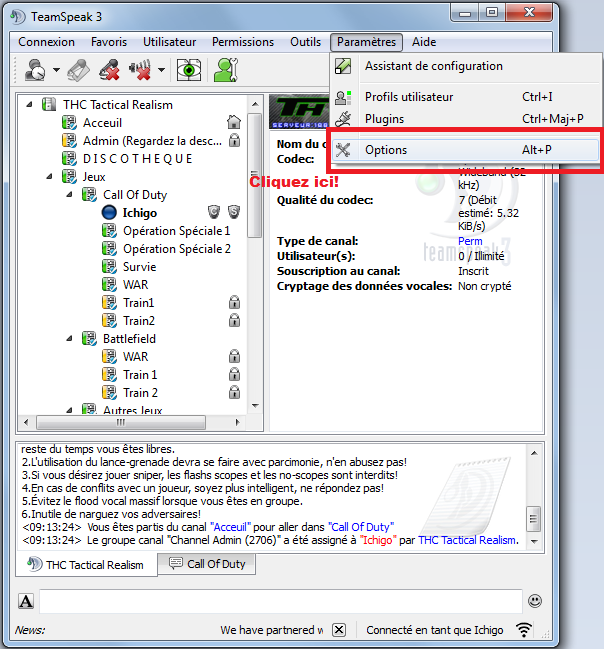Click the Assistant de configuration icon
Screen dimensions: 604x649
(343, 66)
